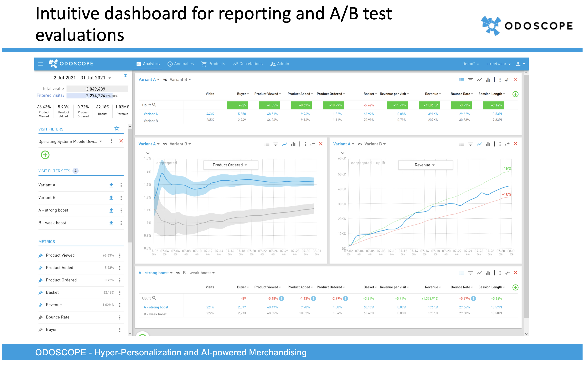Click the pin icon beside date range
Viewport: 588px width, 371px height.
pyautogui.click(x=125, y=76)
